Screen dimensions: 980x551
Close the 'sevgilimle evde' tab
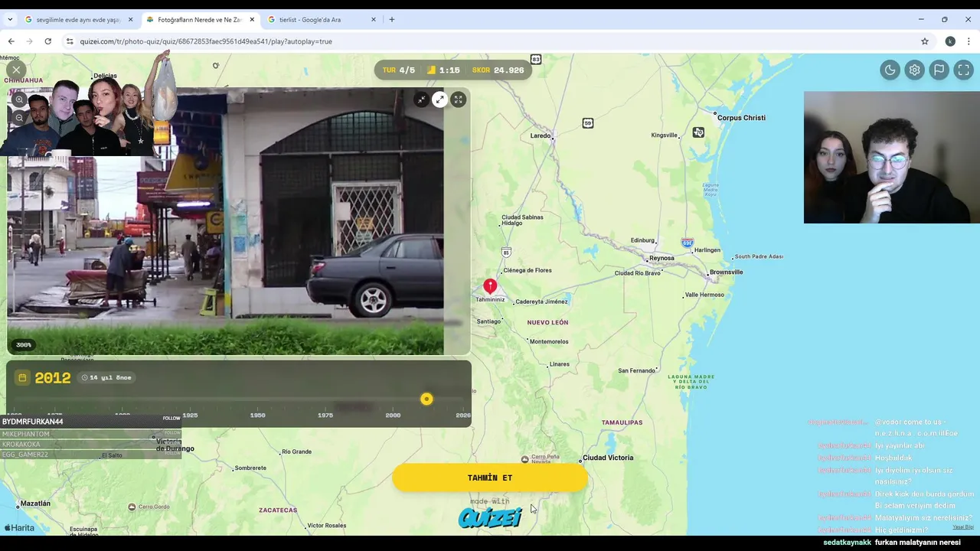[130, 19]
